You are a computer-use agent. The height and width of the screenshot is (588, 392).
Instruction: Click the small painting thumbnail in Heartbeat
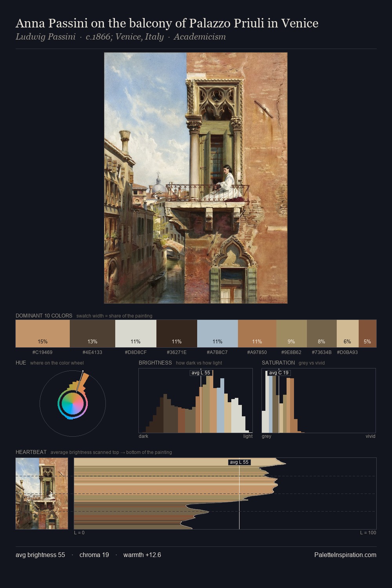(x=42, y=494)
